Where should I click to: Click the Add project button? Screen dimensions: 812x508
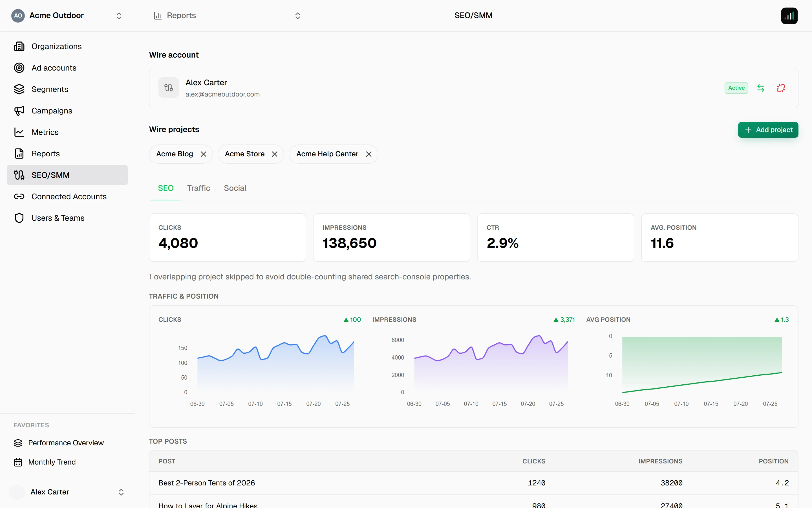pyautogui.click(x=768, y=130)
